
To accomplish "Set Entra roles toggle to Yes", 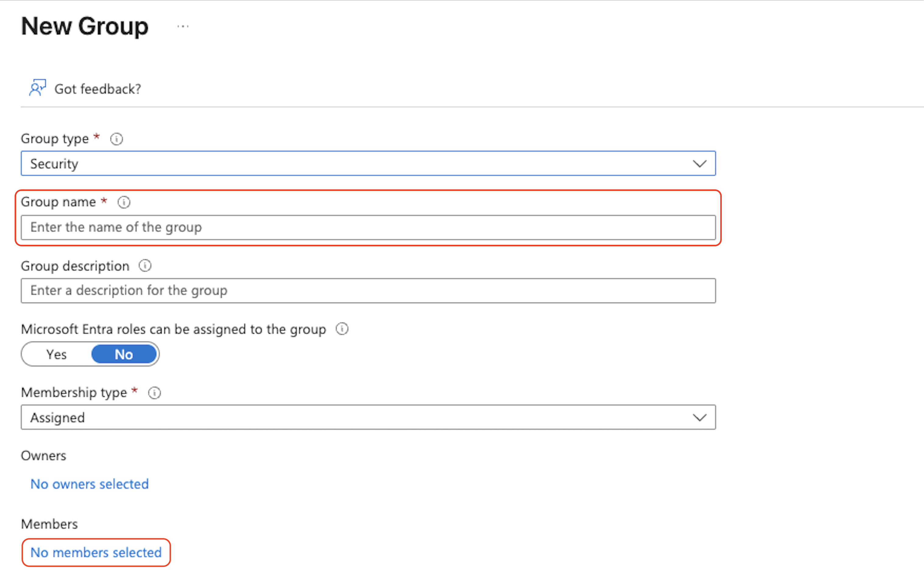I will tap(56, 354).
